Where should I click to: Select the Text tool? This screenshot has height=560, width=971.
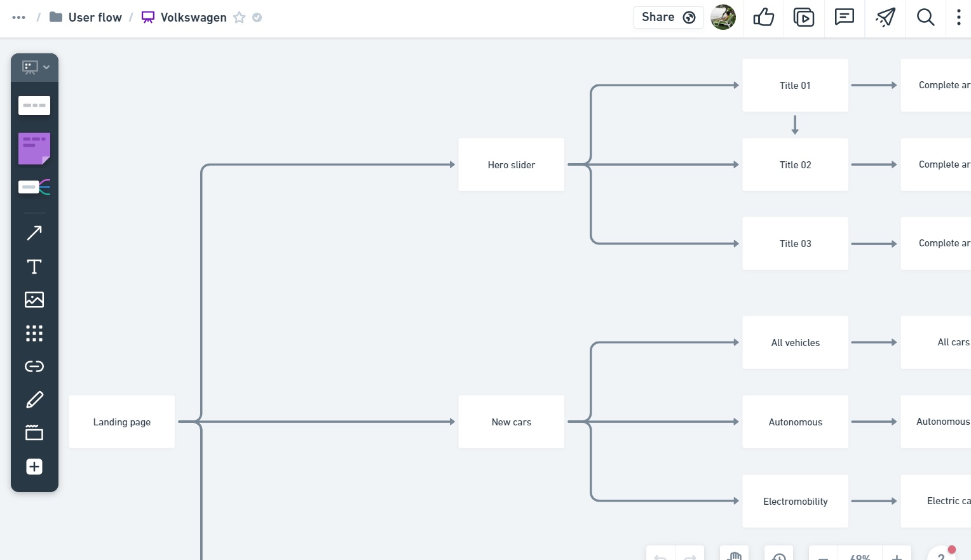(x=34, y=267)
